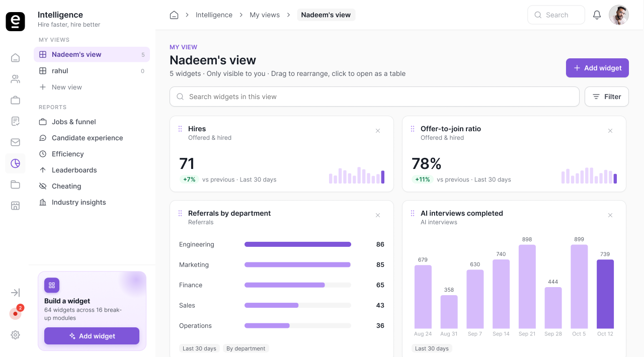The image size is (644, 357).
Task: Open the Efficiency report
Action: pyautogui.click(x=92, y=154)
